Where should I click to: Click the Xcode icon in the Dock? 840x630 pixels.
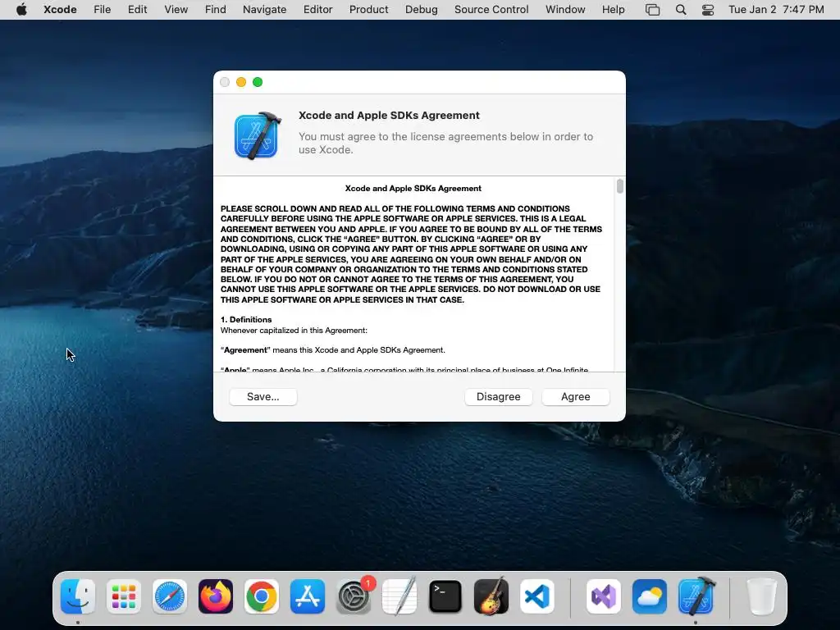click(696, 596)
